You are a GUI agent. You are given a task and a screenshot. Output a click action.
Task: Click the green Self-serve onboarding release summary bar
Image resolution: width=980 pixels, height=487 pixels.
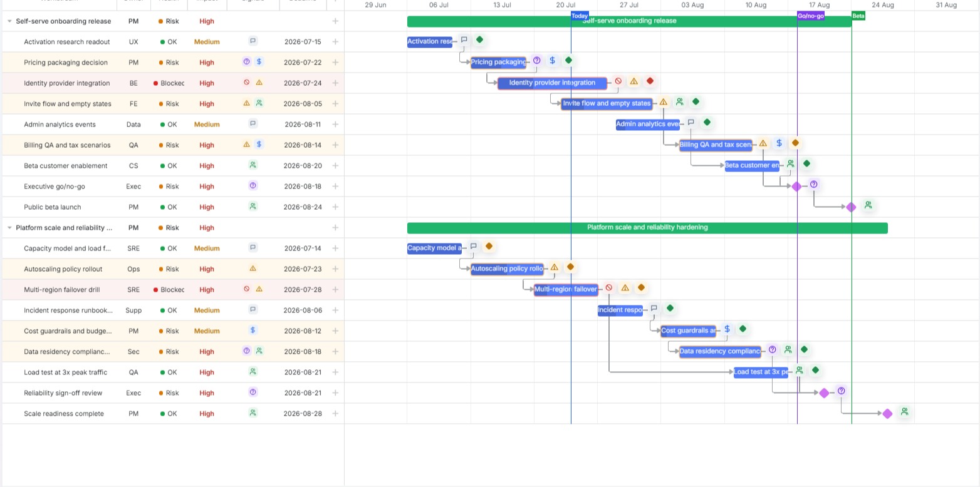(x=629, y=21)
